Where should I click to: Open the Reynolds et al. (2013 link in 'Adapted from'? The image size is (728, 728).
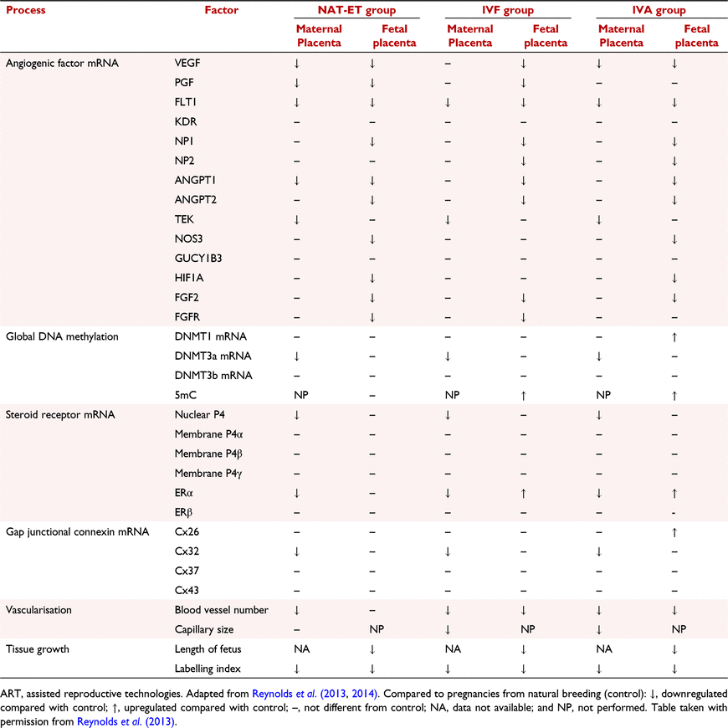tap(299, 694)
